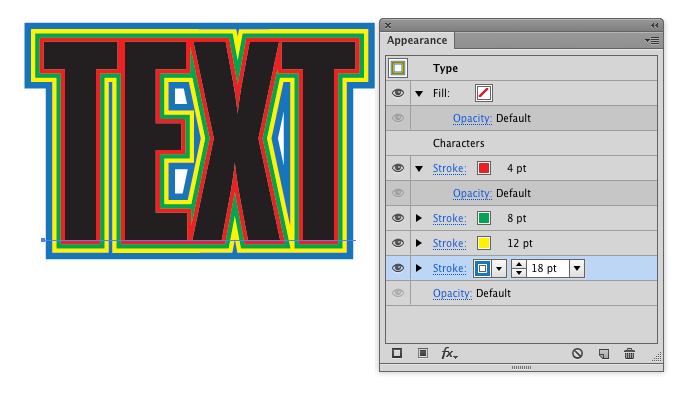Open the 18 pt stroke weight dropdown

tap(577, 269)
